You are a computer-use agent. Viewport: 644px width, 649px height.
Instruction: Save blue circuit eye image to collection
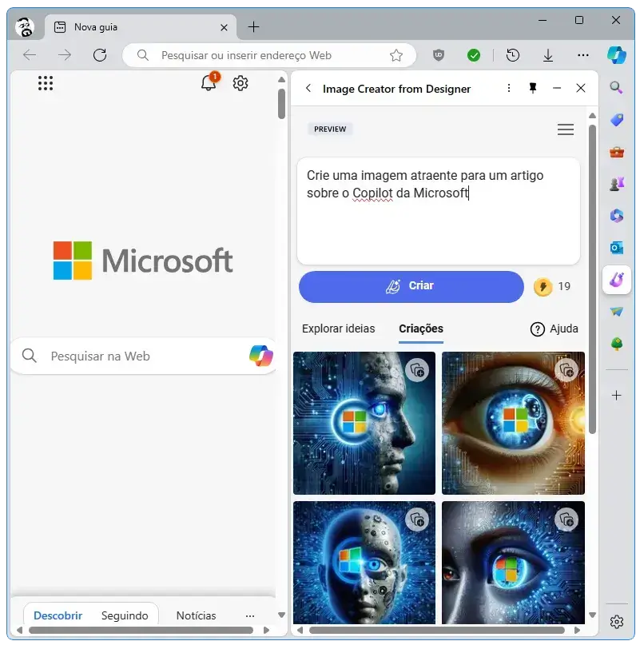pos(566,519)
